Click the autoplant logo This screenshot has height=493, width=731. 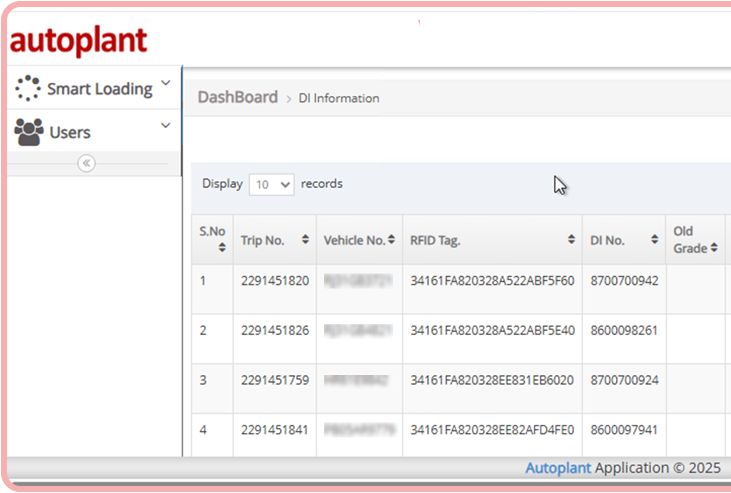coord(79,41)
